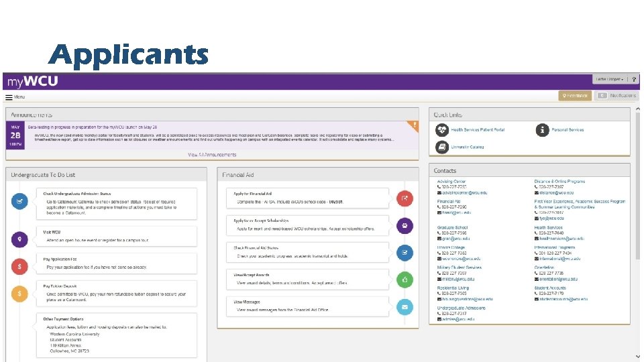Viewport: 644px width, 362px height.
Task: Open the University Catalog book icon
Action: 442,147
